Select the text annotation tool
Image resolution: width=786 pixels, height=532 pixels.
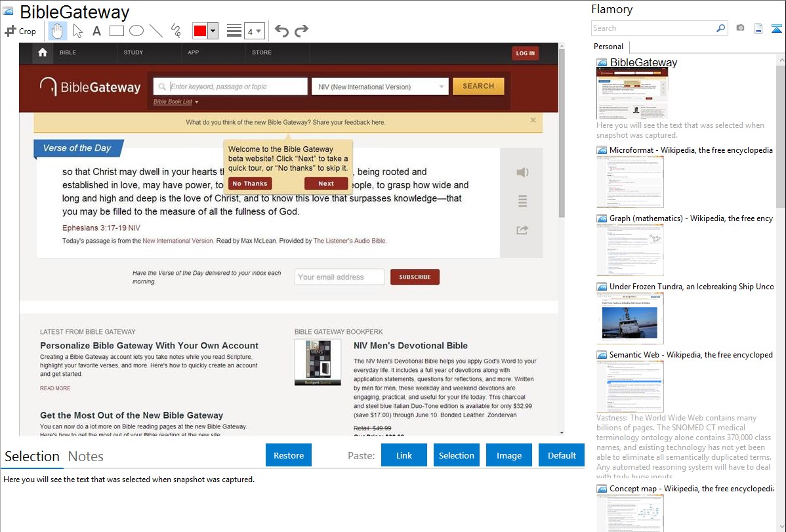[x=96, y=31]
